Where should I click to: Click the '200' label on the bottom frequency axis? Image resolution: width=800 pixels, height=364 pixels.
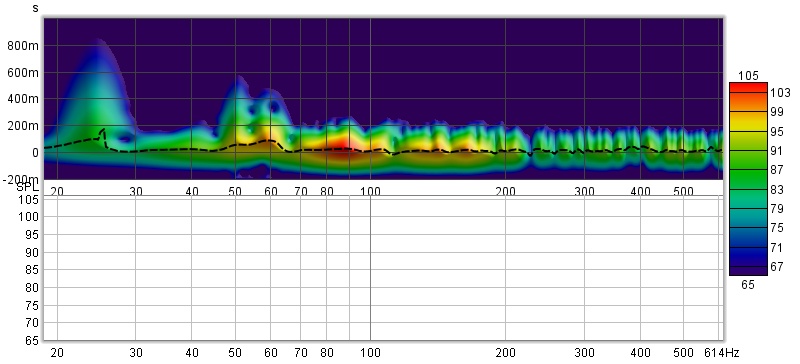[x=505, y=353]
